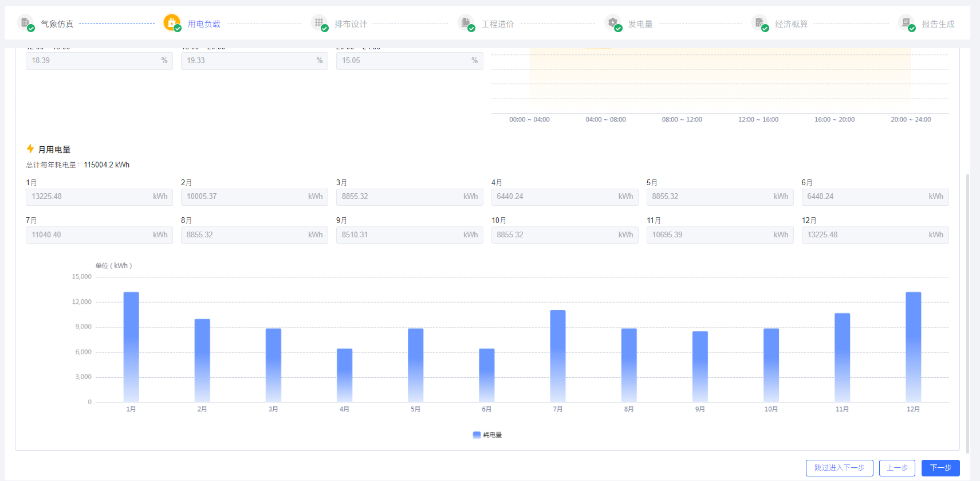The height and width of the screenshot is (481, 980).
Task: Select the 3月 consumption field
Action: 410,197
